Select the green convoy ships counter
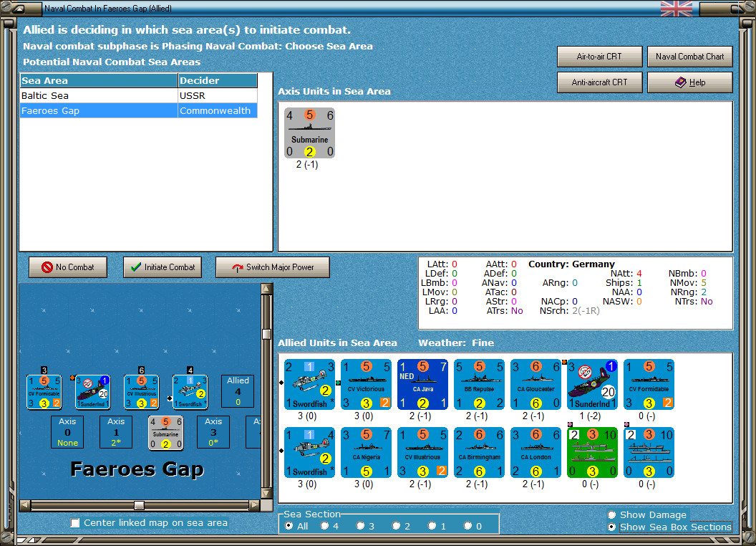 [x=593, y=452]
